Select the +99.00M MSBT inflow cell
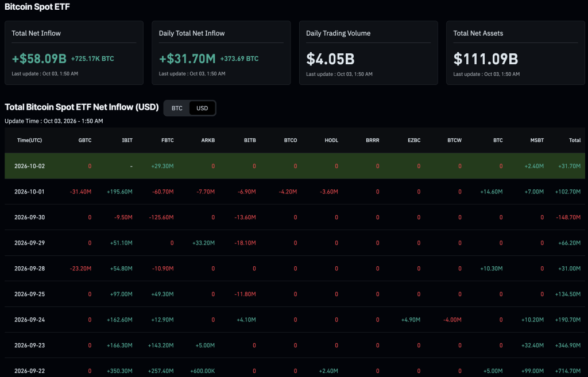588x377 pixels. tap(532, 371)
